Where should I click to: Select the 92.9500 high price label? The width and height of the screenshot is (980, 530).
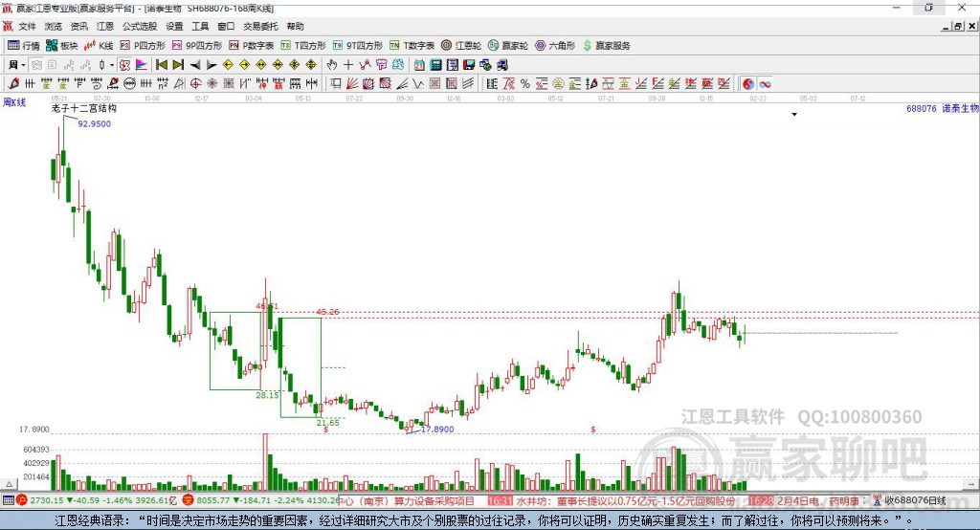coord(95,123)
